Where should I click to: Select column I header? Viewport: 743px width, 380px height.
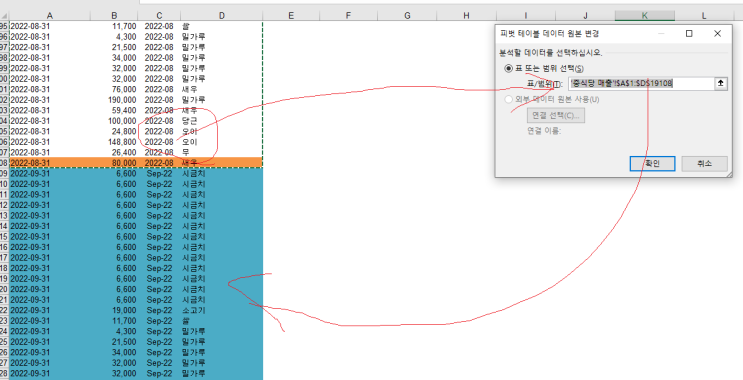point(526,16)
